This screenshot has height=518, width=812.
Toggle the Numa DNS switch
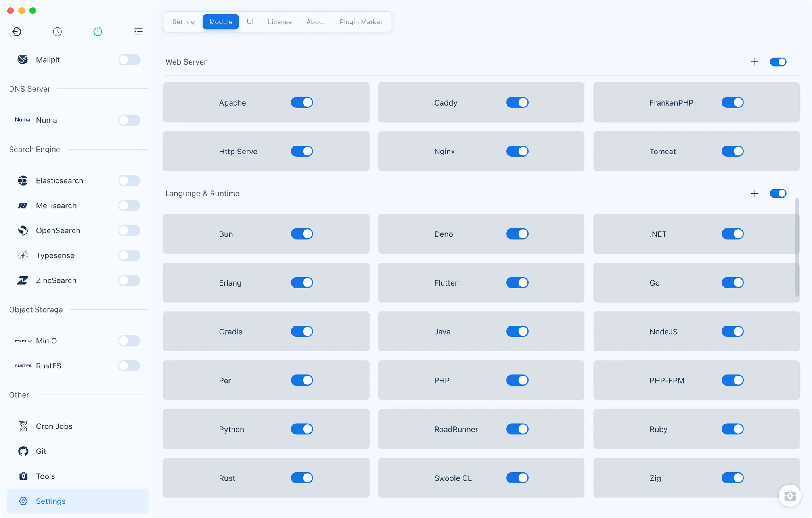(x=129, y=120)
